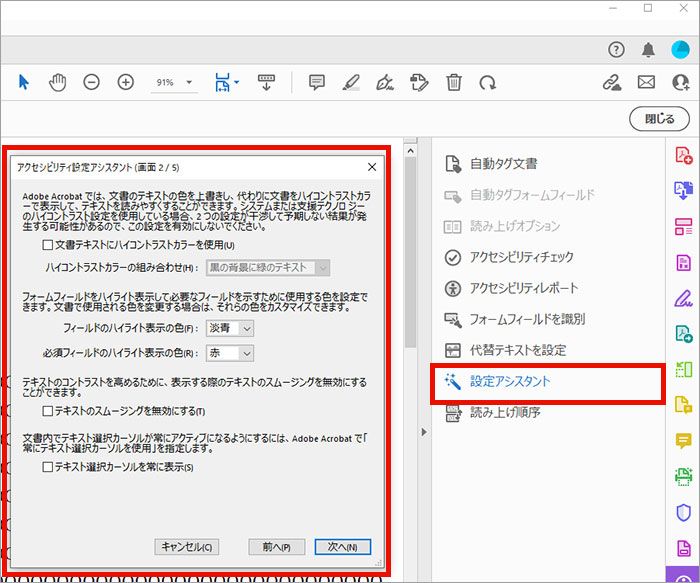Screen dimensions: 700x583
Task: Select 代替テキストを設定
Action: click(505, 350)
